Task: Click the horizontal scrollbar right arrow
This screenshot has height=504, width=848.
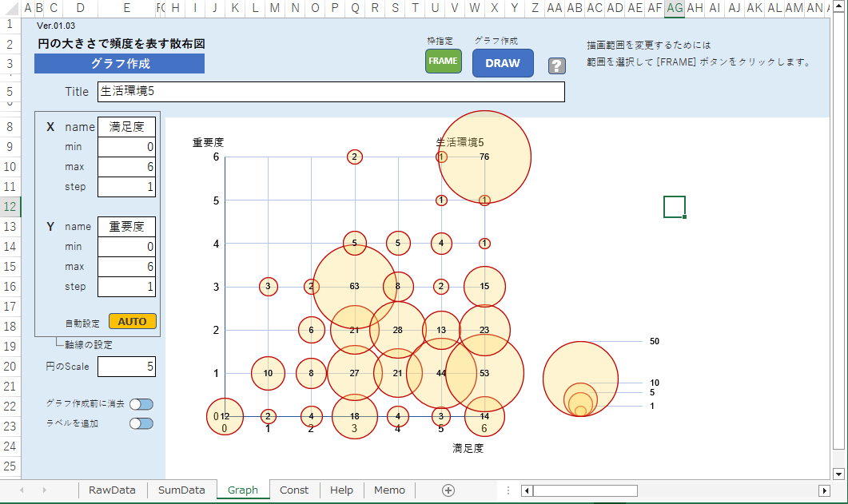Action: (824, 490)
